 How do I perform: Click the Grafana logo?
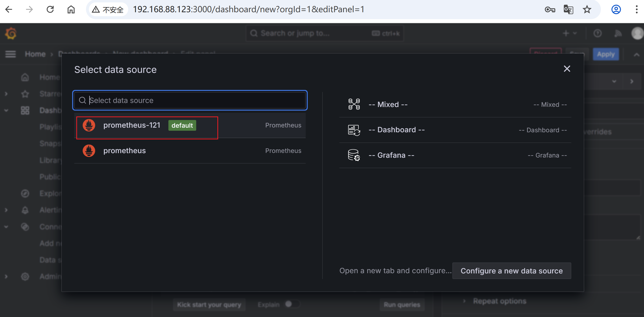11,33
